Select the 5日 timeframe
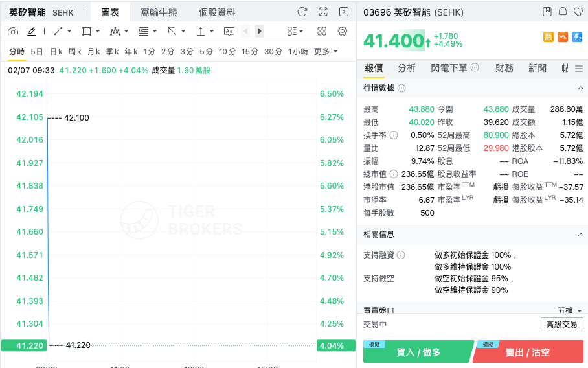 (37, 51)
